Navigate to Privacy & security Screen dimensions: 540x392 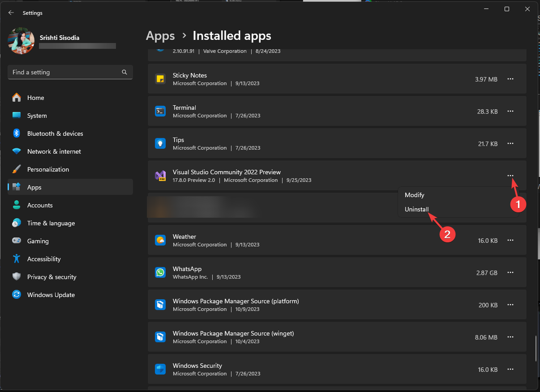click(51, 277)
